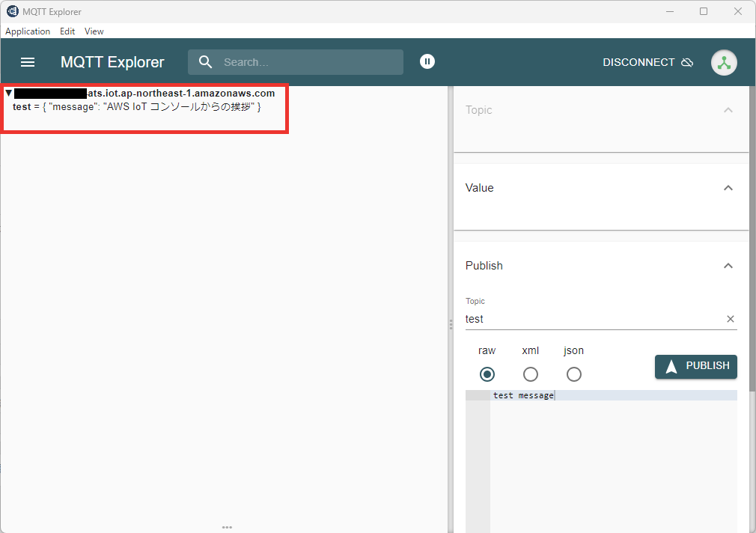Clear the Topic field with the X icon
Viewport: 756px width, 533px height.
[x=730, y=319]
